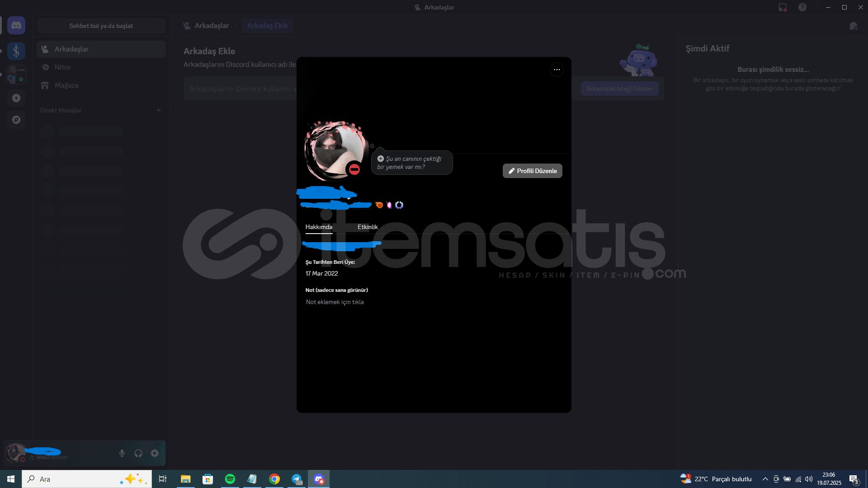Image resolution: width=868 pixels, height=488 pixels.
Task: Open Spotify from taskbar
Action: coord(230,479)
